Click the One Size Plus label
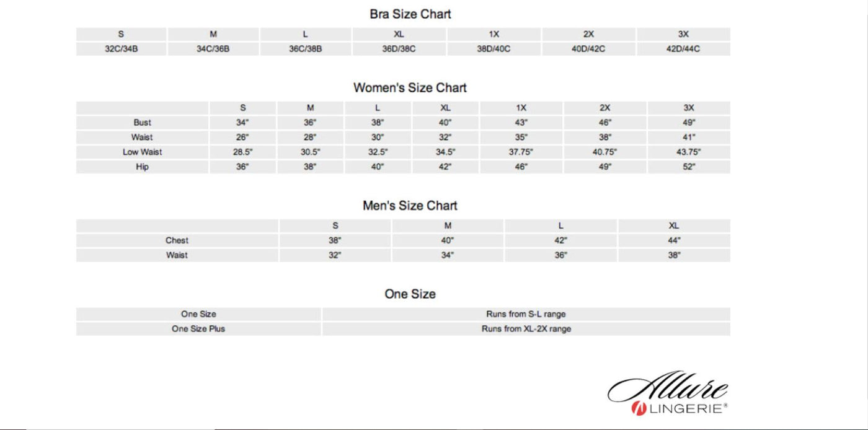Image resolution: width=868 pixels, height=430 pixels. point(198,329)
